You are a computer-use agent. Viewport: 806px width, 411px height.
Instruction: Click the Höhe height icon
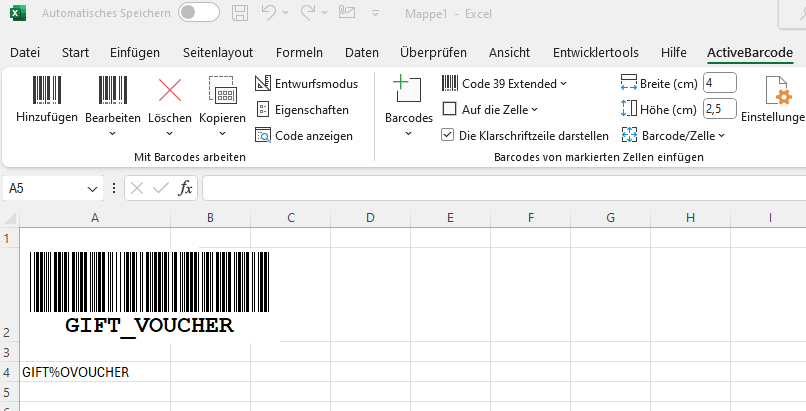point(629,108)
